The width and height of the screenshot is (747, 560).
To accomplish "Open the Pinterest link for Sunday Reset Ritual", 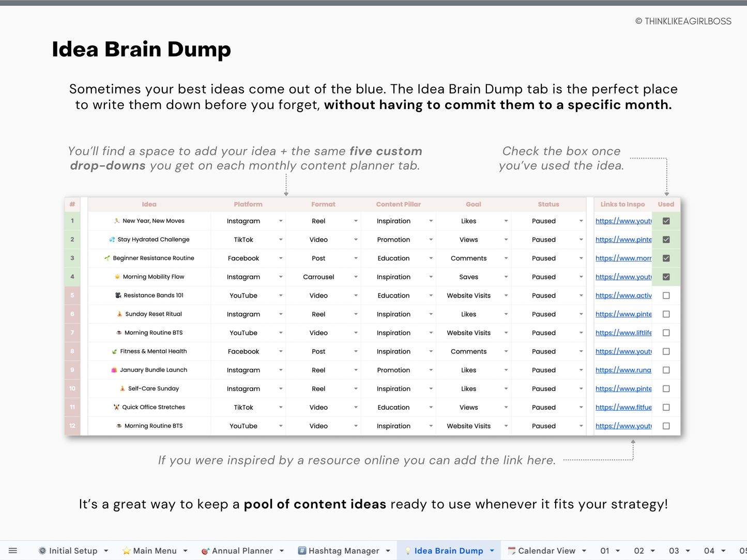I will pos(623,314).
